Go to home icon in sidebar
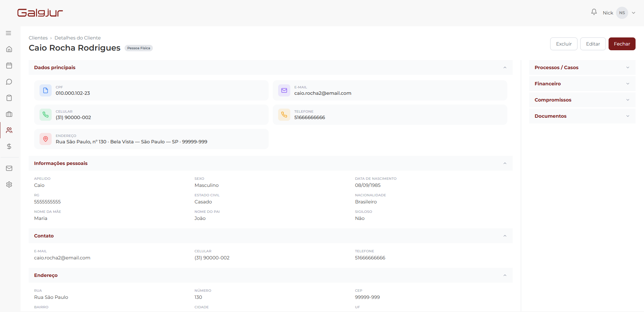This screenshot has height=312, width=644. [x=9, y=49]
